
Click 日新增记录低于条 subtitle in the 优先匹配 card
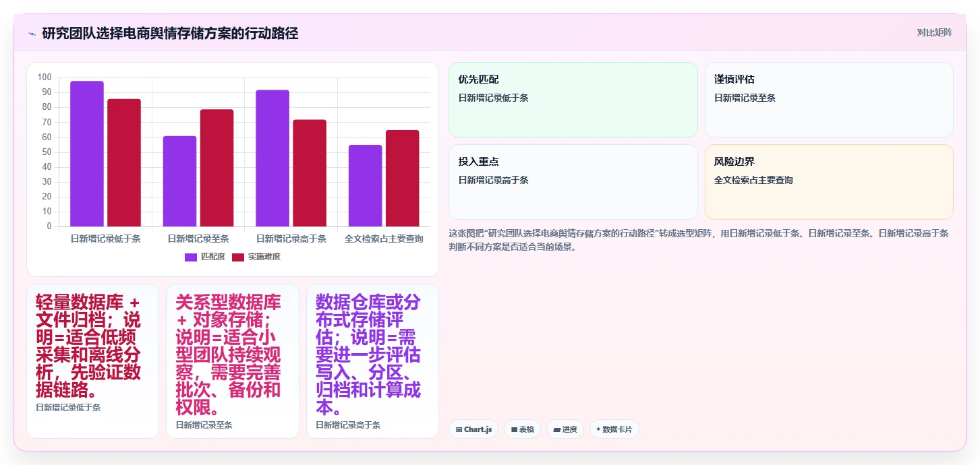[x=493, y=98]
